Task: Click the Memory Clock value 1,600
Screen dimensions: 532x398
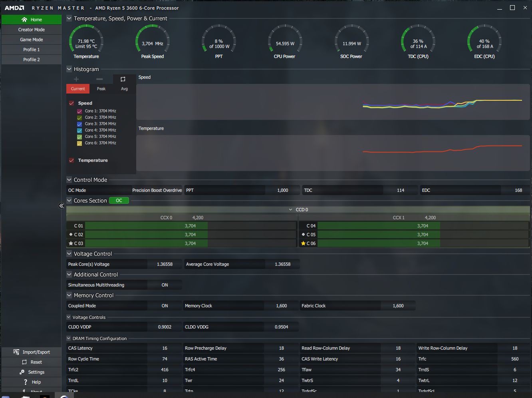Action: pos(282,306)
